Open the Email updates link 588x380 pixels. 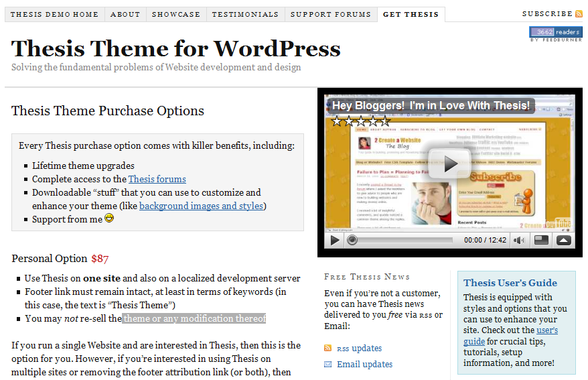point(364,364)
